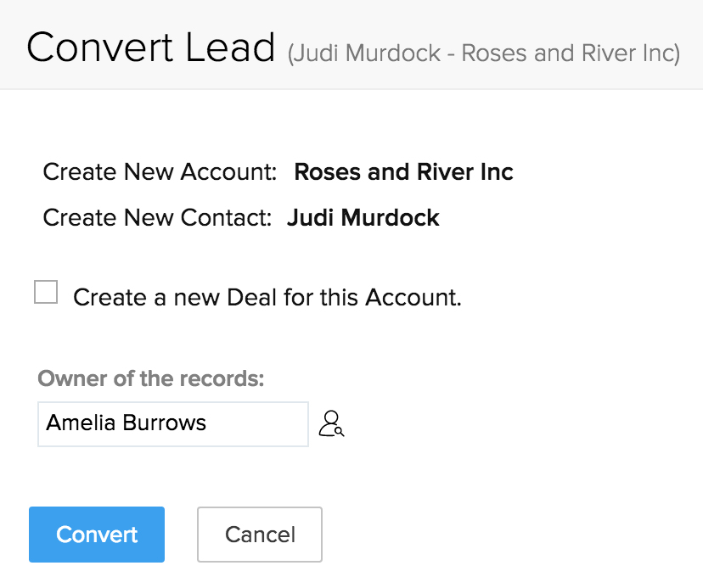Click the magnifier on the user lookup icon
Viewport: 703px width, 588px height.
point(339,431)
